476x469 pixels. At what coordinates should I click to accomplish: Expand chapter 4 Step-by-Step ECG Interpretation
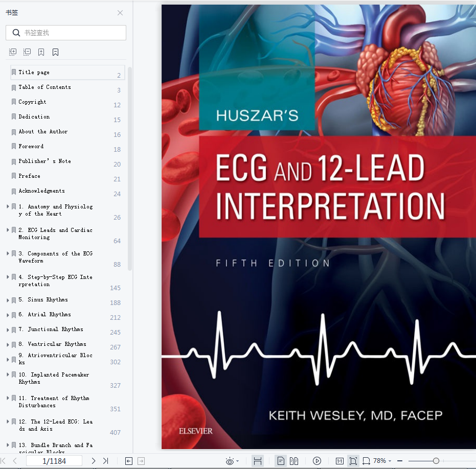click(8, 277)
